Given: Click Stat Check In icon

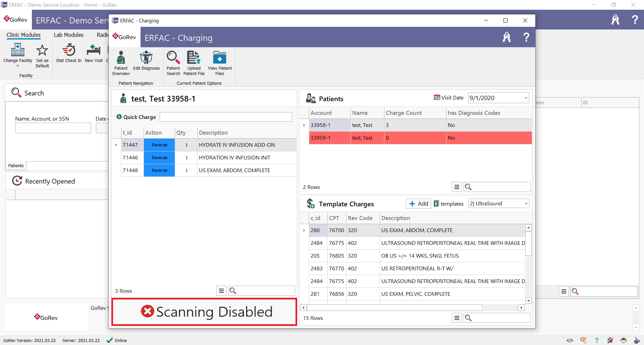Looking at the screenshot, I should point(69,50).
